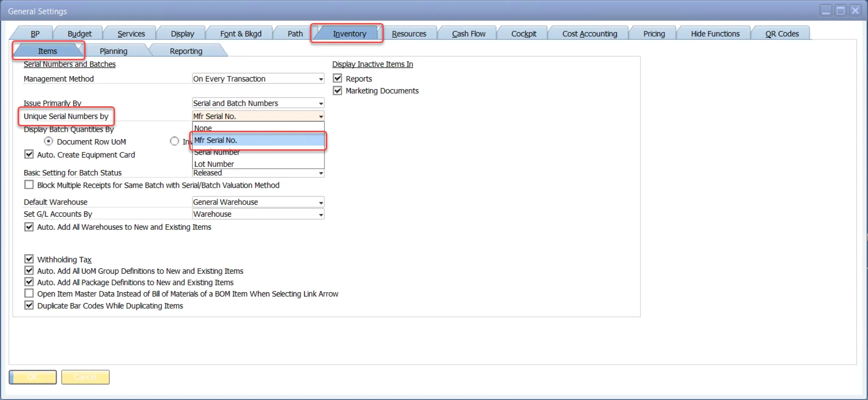Toggle Auto. Create Equipment Card checkbox
The width and height of the screenshot is (868, 400).
pyautogui.click(x=29, y=154)
